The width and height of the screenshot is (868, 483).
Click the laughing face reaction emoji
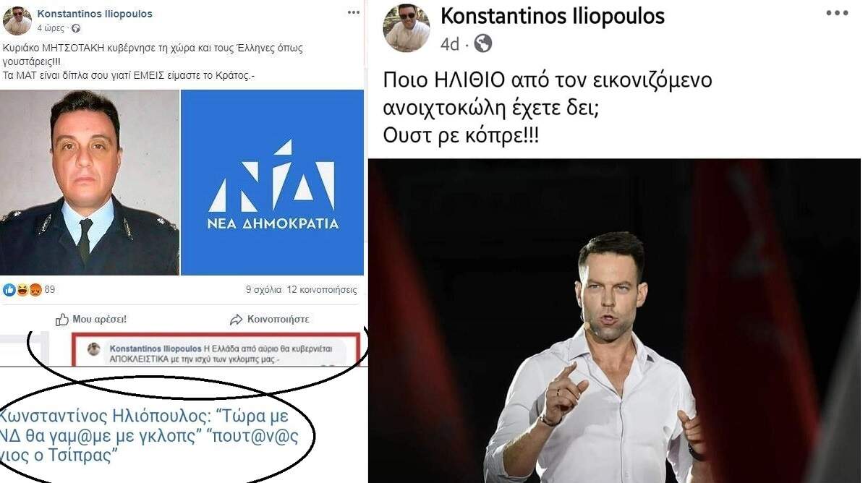[20, 290]
